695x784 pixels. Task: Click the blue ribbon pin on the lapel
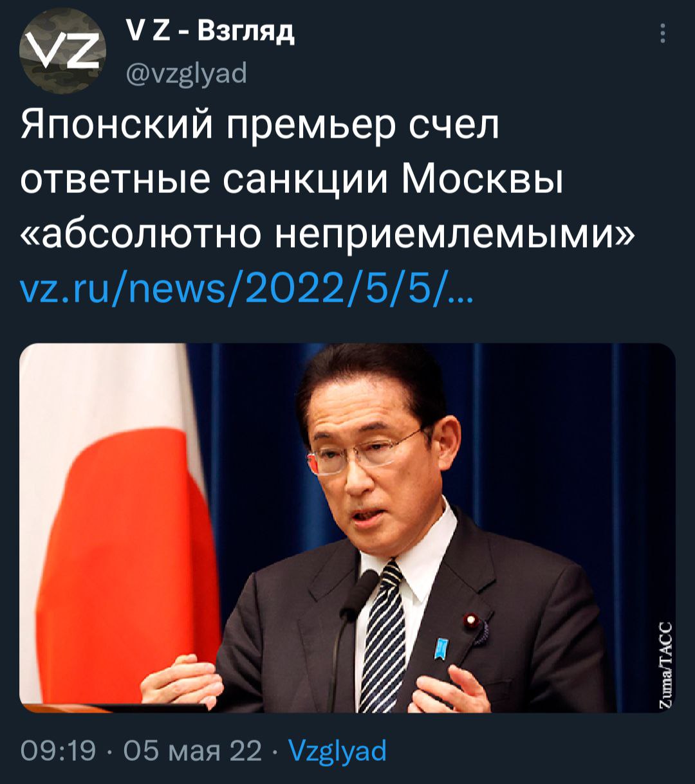coord(441,649)
